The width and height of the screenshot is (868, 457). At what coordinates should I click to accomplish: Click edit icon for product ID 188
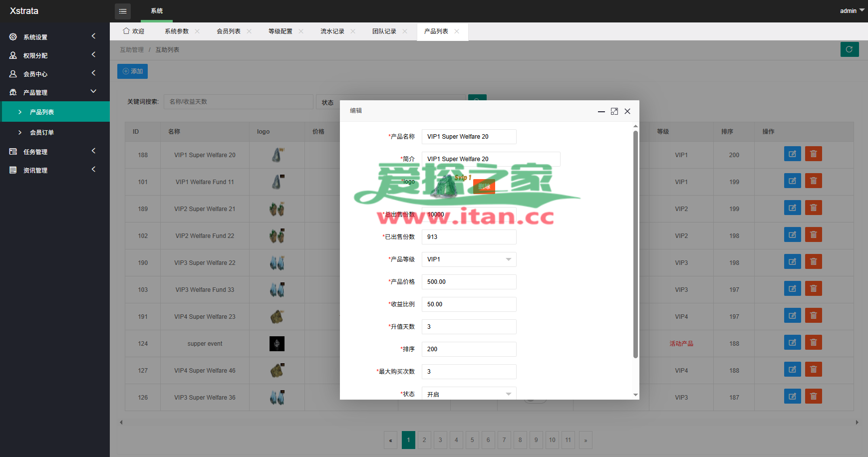click(x=792, y=154)
